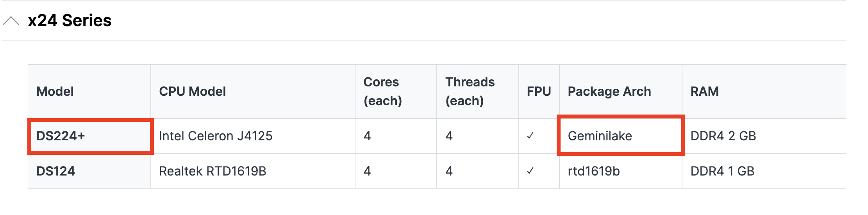
Task: Click the Geminilake package arch cell
Action: pos(600,136)
